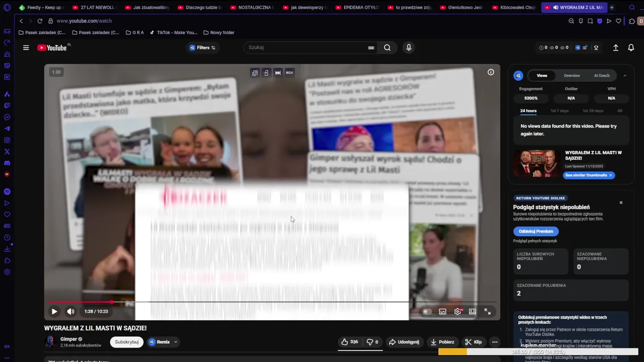Open more actions three-dot menu
Viewport: 644px width, 362px height.
(x=495, y=342)
